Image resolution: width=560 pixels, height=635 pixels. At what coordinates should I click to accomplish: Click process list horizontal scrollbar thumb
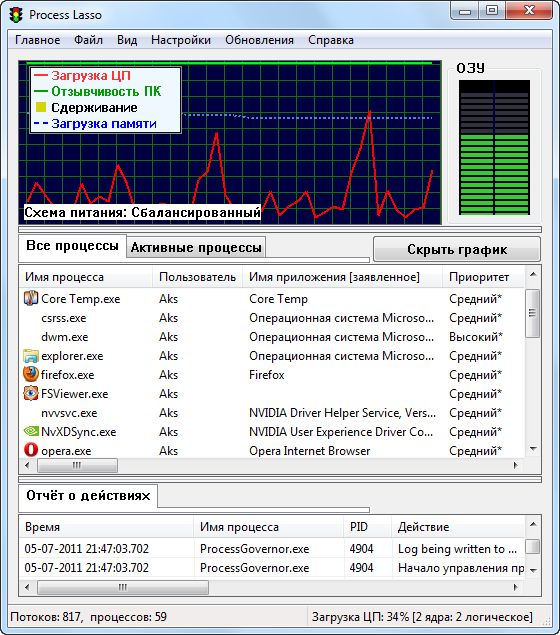click(x=77, y=465)
